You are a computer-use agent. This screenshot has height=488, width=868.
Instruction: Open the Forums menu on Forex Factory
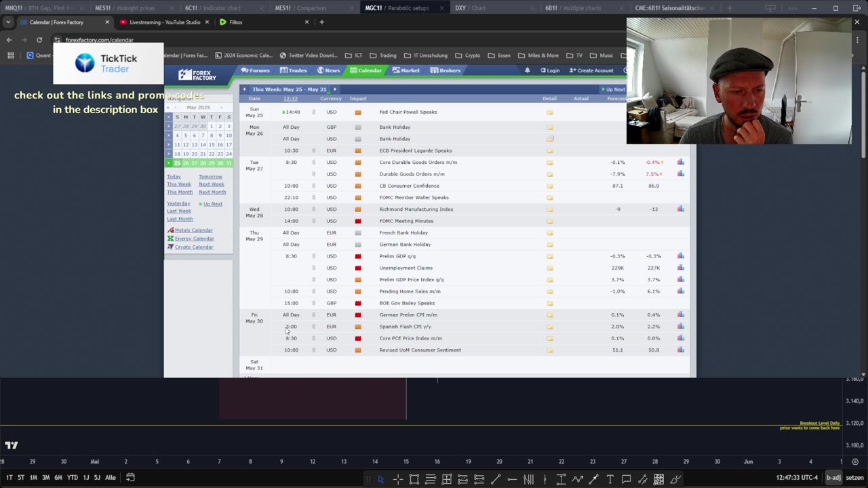coord(255,70)
